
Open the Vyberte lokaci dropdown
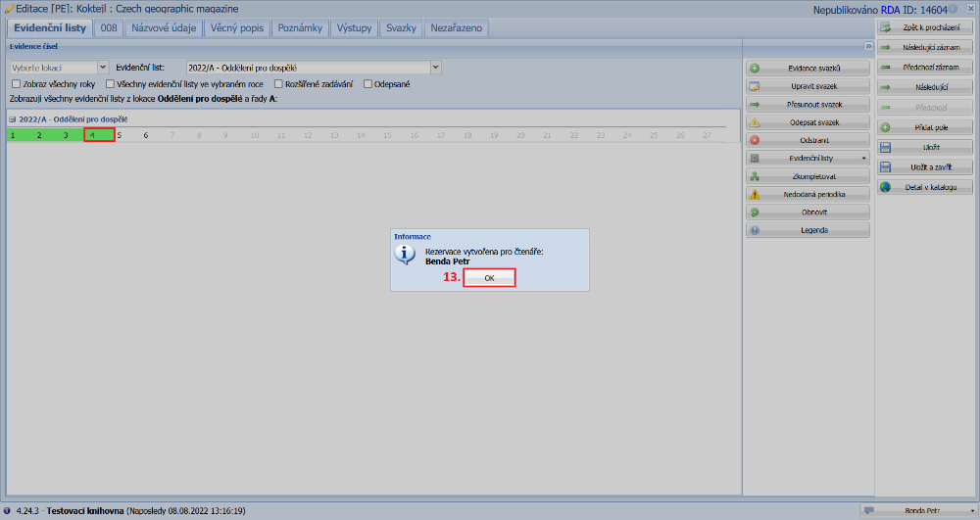point(103,68)
